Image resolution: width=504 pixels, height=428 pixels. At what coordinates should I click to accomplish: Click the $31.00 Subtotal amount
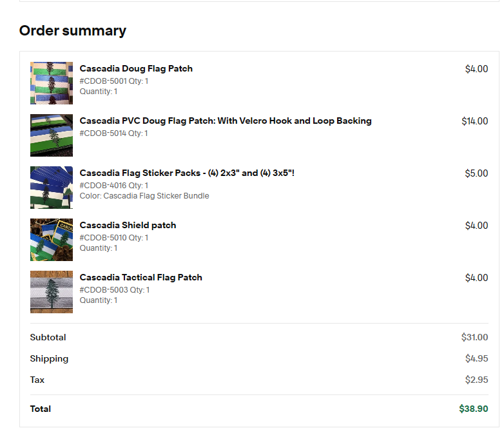pos(474,337)
